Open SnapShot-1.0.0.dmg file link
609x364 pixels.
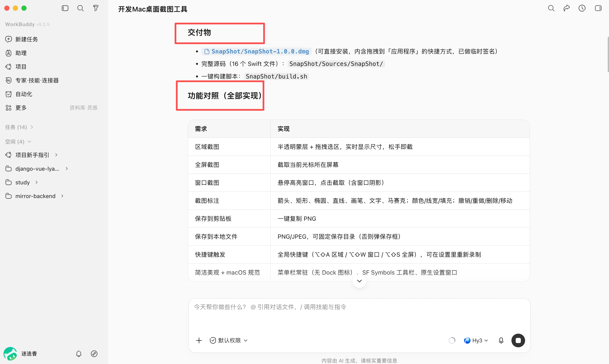coord(257,51)
